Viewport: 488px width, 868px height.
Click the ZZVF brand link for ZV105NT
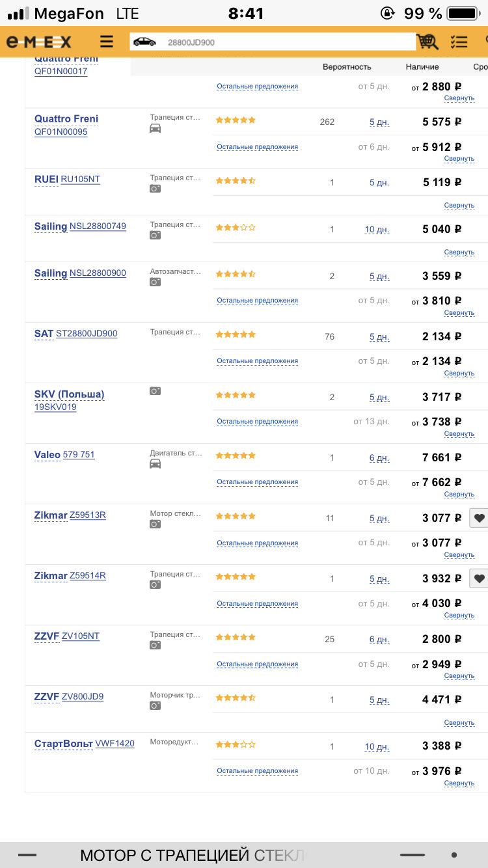click(x=46, y=636)
